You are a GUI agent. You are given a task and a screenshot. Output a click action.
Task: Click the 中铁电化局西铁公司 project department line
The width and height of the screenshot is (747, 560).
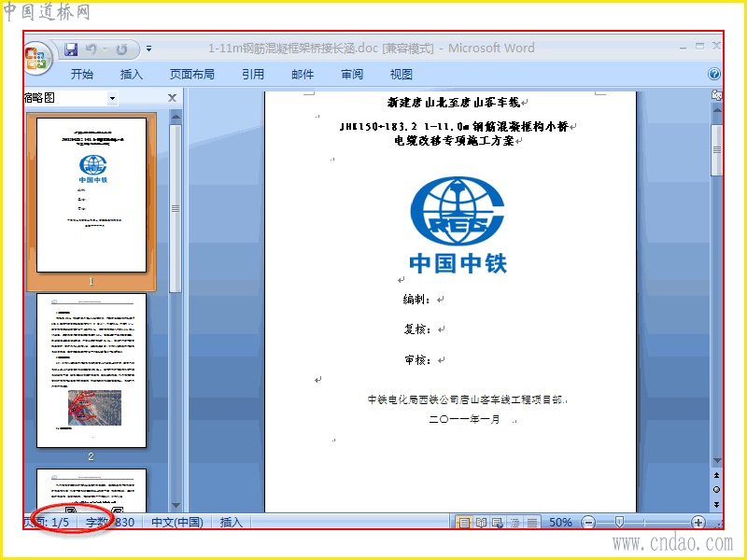pyautogui.click(x=465, y=399)
